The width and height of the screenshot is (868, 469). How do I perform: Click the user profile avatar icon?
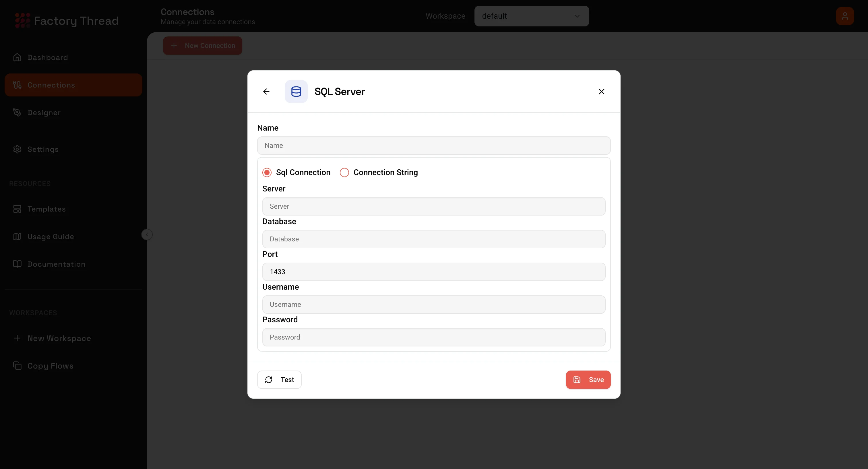pyautogui.click(x=844, y=16)
